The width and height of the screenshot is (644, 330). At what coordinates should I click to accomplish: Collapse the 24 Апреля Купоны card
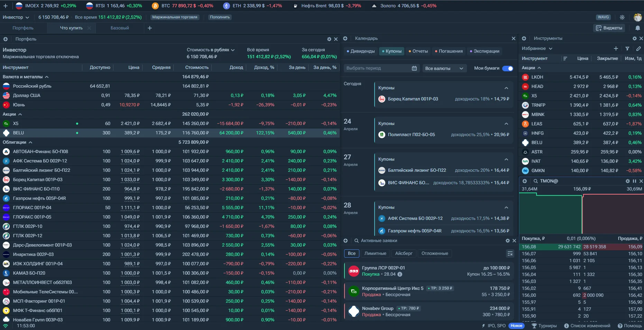tap(506, 124)
